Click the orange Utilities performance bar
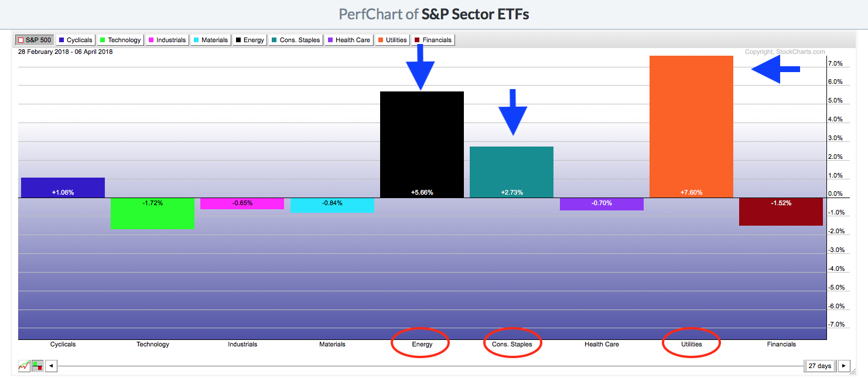This screenshot has height=381, width=868. click(x=691, y=127)
